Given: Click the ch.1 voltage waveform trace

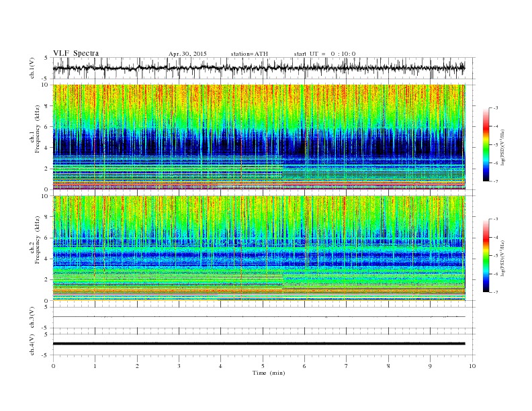Looking at the screenshot, I should click(259, 68).
